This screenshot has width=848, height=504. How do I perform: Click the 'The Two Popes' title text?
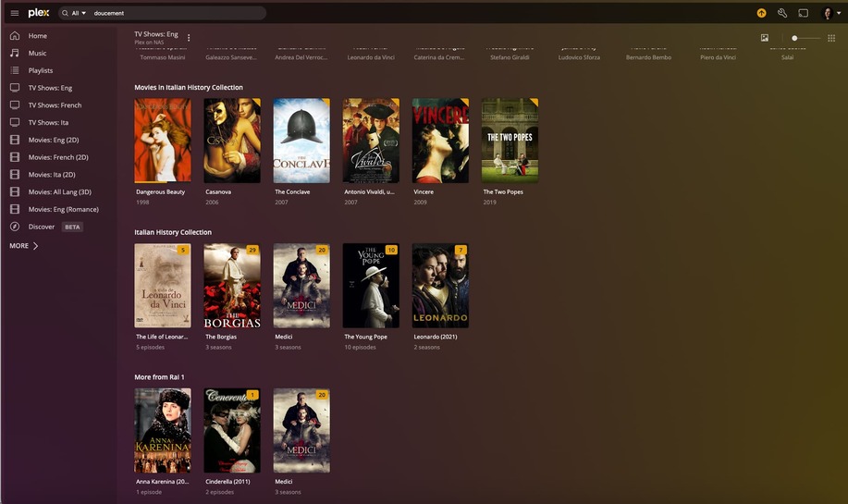503,192
